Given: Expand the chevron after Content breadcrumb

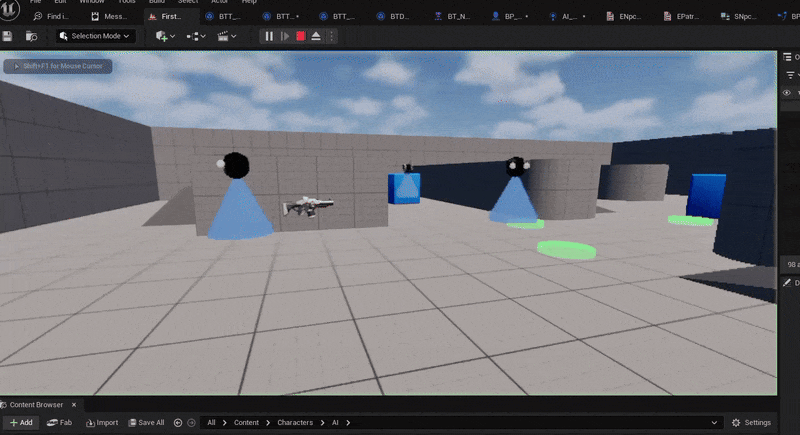Looking at the screenshot, I should 268,422.
